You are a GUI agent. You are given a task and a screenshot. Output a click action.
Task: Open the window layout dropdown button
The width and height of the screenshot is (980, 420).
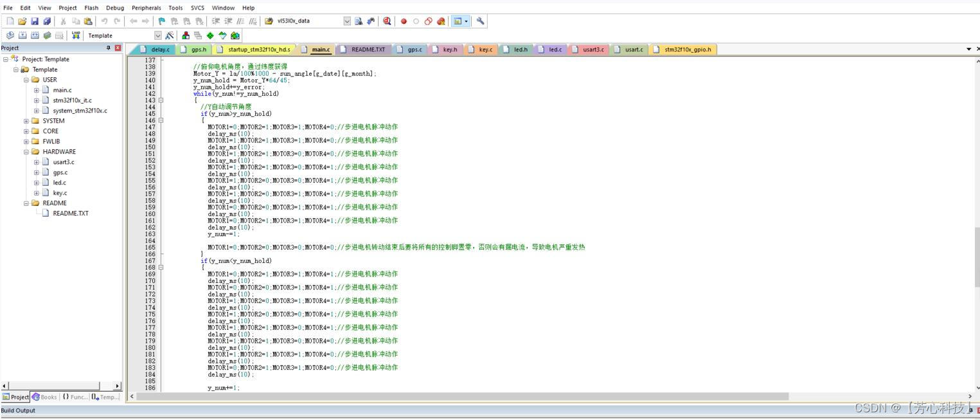tap(467, 21)
